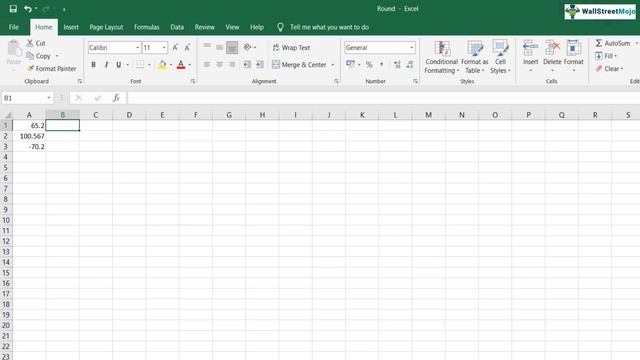640x360 pixels.
Task: Switch to the Insert tab
Action: (71, 27)
